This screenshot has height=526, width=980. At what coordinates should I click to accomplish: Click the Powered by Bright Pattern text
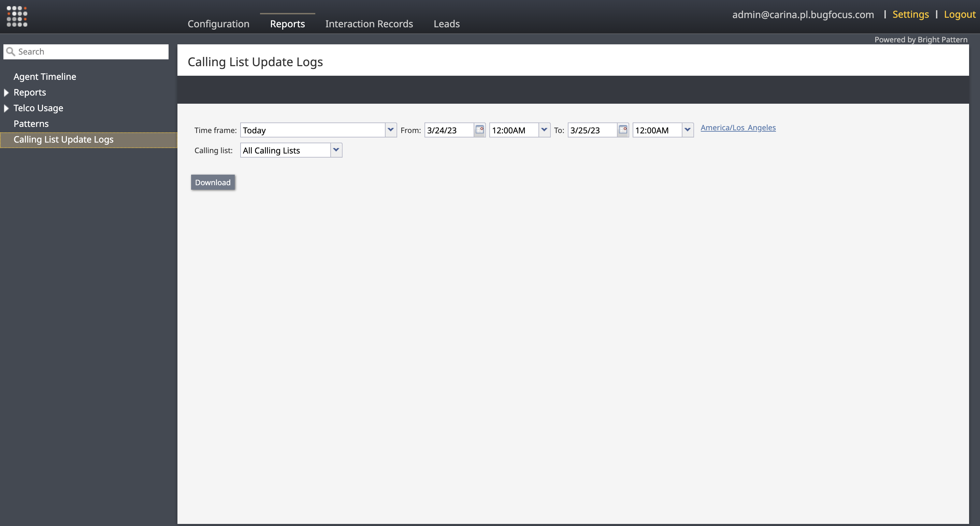(x=921, y=40)
